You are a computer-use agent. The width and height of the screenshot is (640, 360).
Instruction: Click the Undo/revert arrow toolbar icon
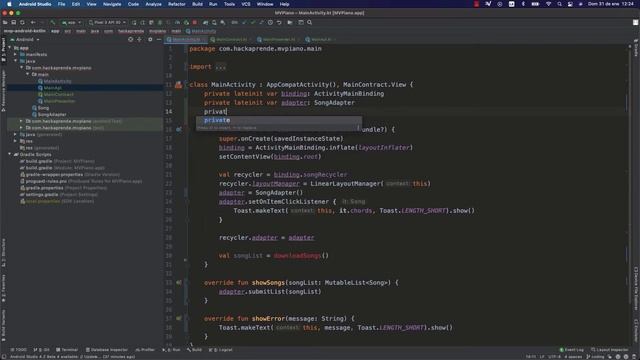pyautogui.click(x=279, y=22)
